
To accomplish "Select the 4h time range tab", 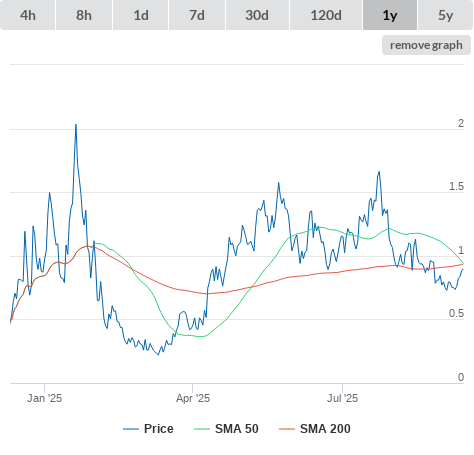I will [28, 15].
